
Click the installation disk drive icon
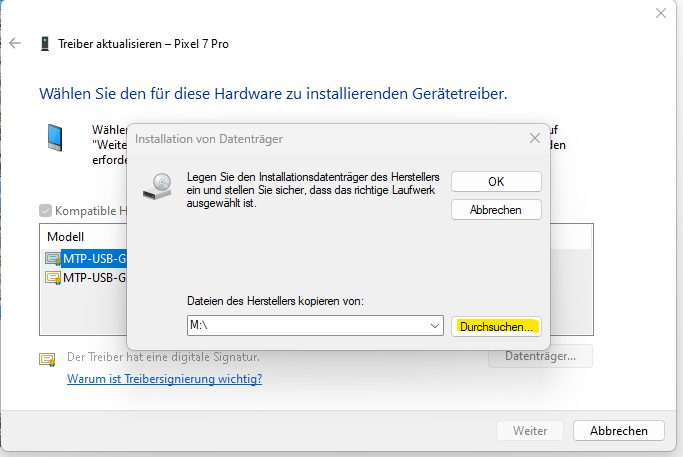click(158, 185)
